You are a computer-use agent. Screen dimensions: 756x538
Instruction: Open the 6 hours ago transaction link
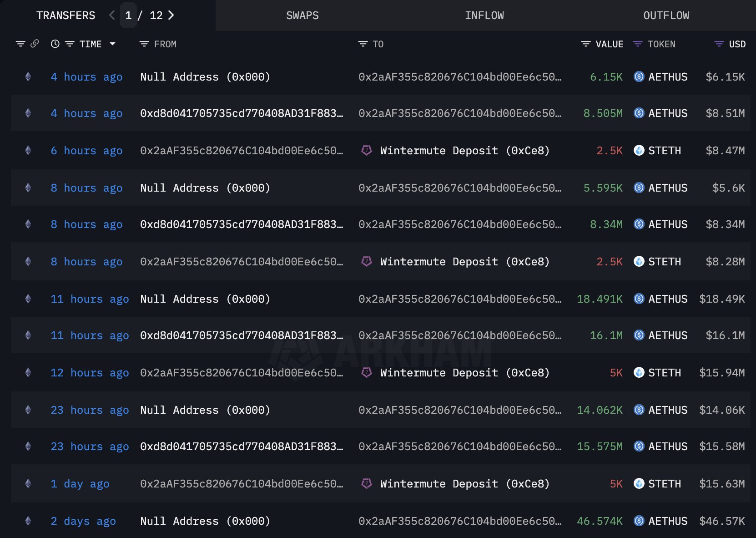click(86, 151)
